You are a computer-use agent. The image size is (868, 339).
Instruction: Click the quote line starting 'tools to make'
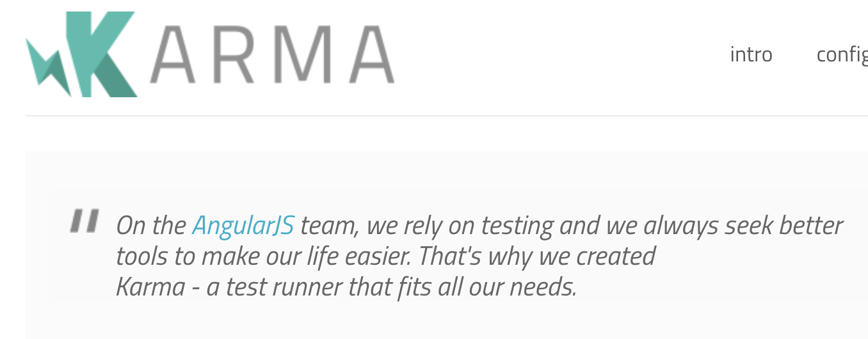386,256
